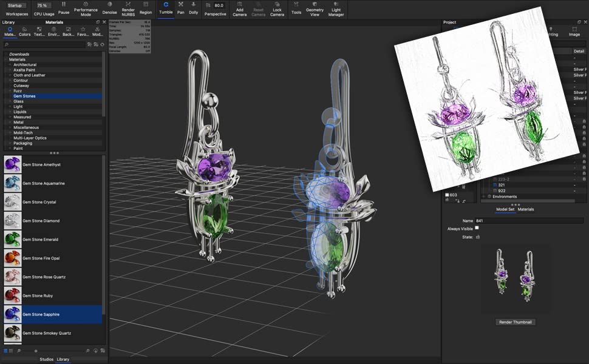
Task: Open the Materials tab beside Model Set
Action: point(526,209)
